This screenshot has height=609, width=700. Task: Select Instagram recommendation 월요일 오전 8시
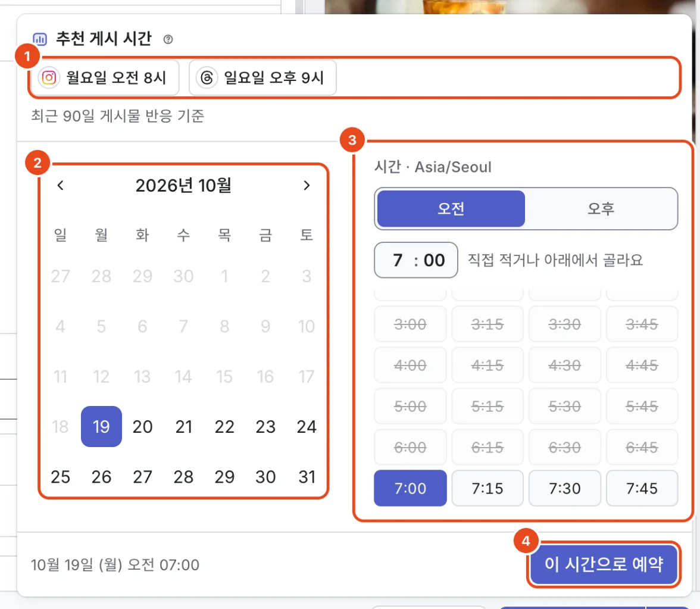(x=105, y=77)
